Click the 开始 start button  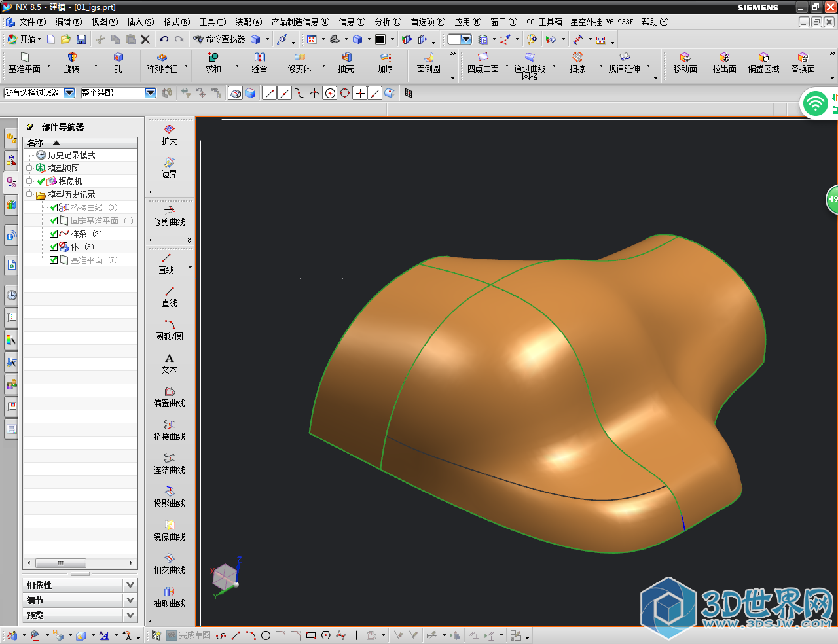24,39
